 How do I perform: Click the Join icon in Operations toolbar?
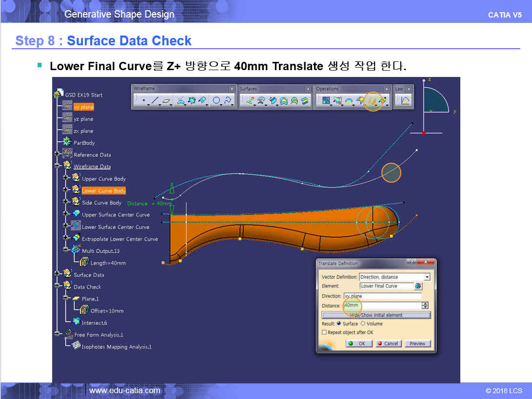click(x=325, y=101)
